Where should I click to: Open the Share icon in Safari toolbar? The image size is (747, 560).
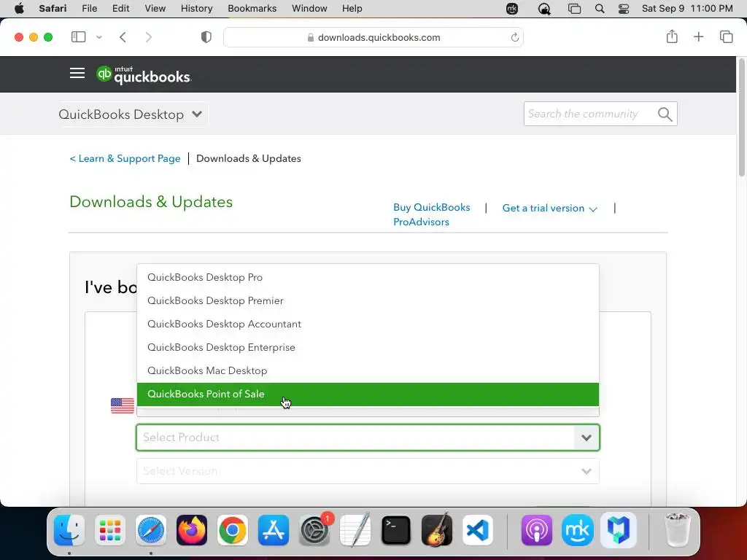(672, 36)
